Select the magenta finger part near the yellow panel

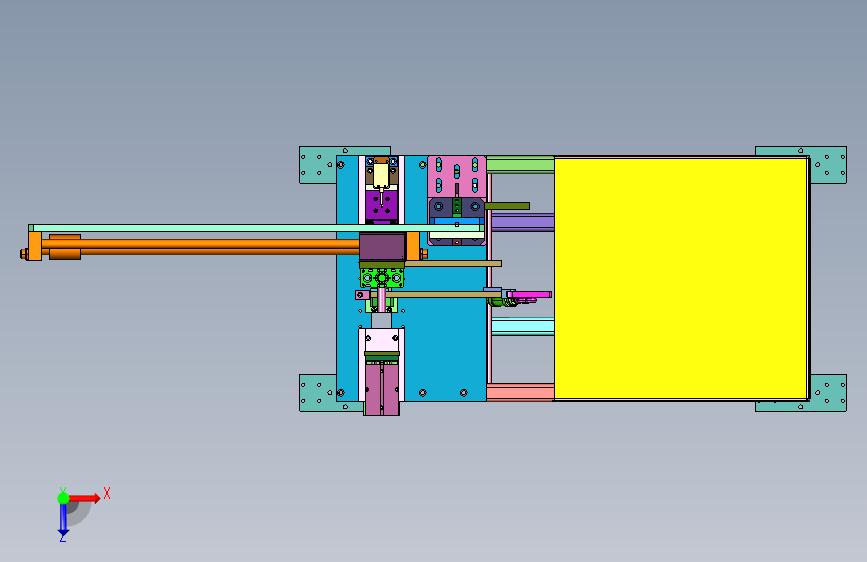tap(532, 295)
